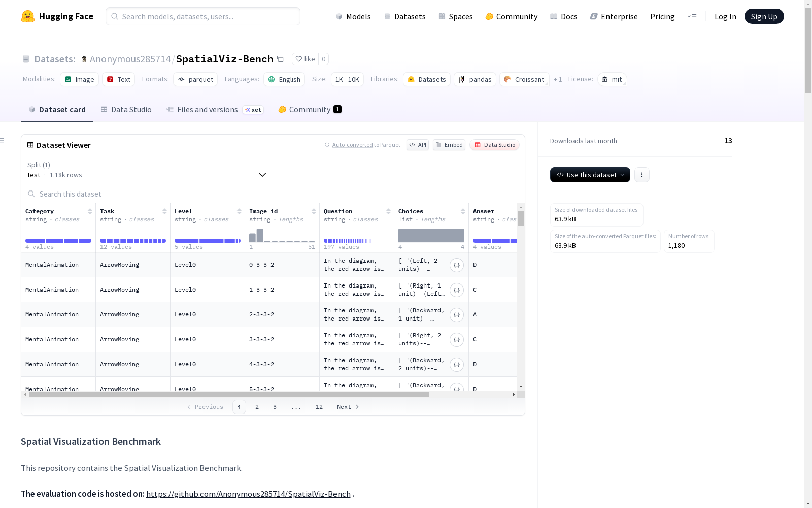The image size is (812, 508).
Task: Click the table vertical scrollbar thumb
Action: tap(521, 218)
